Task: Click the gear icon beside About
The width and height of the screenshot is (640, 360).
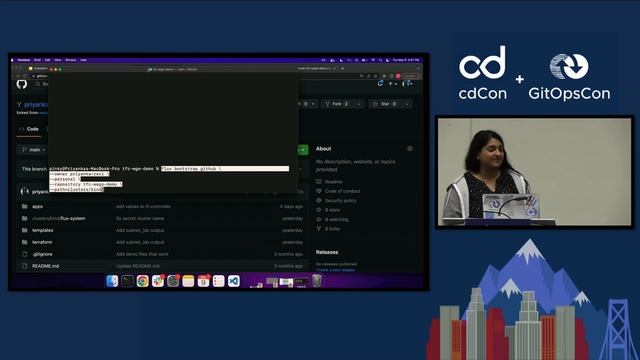Action: (410, 149)
